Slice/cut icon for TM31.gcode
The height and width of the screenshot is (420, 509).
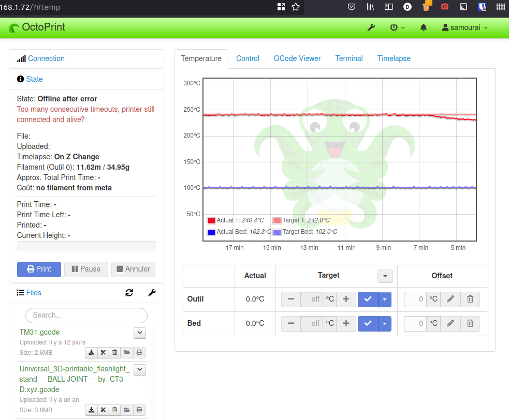click(x=103, y=353)
